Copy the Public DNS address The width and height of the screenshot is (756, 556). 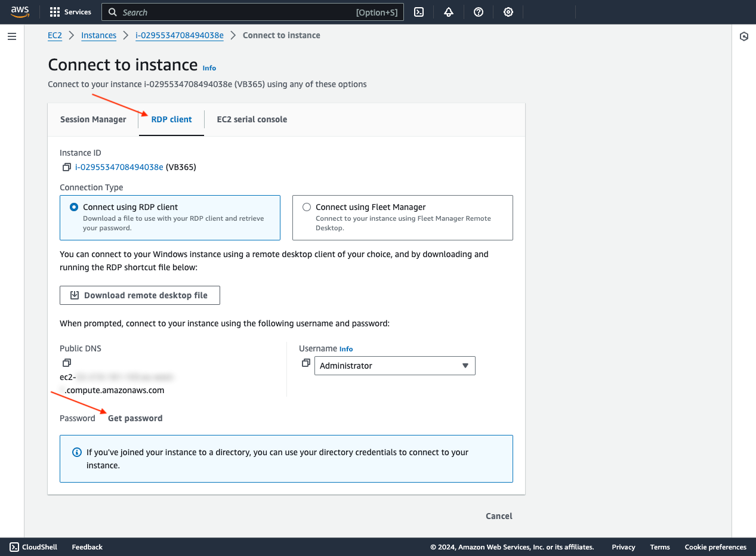[66, 363]
